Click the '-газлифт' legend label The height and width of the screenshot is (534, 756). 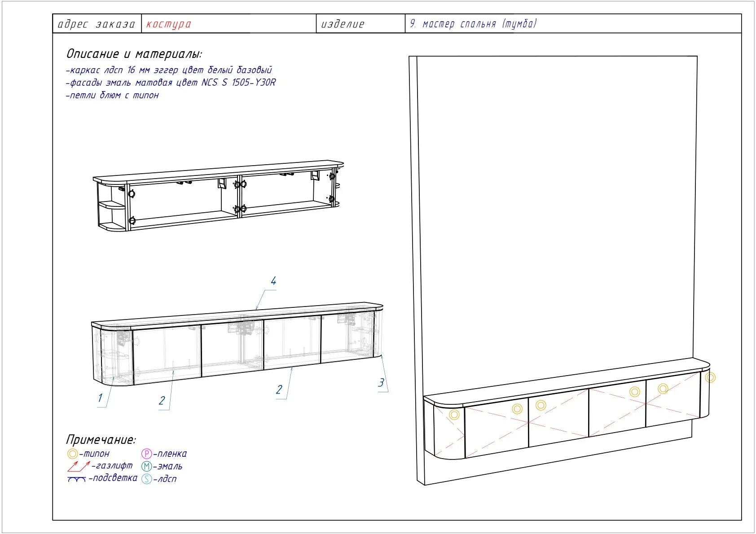coord(112,466)
